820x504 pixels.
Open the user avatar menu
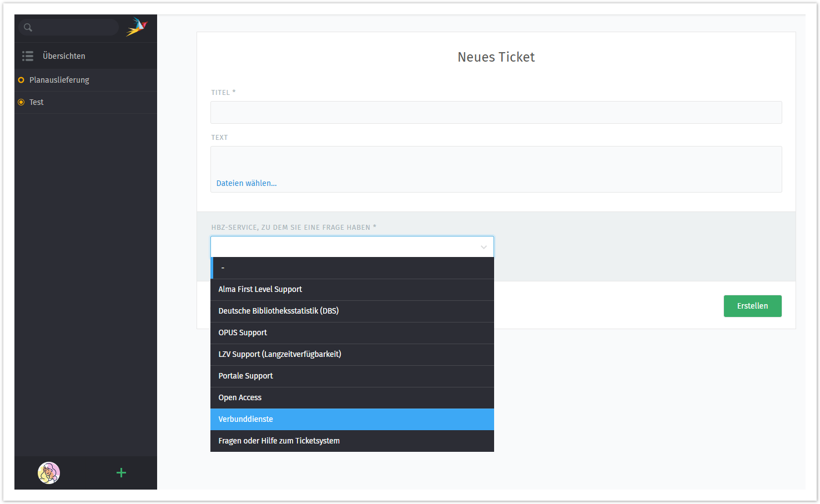(49, 473)
